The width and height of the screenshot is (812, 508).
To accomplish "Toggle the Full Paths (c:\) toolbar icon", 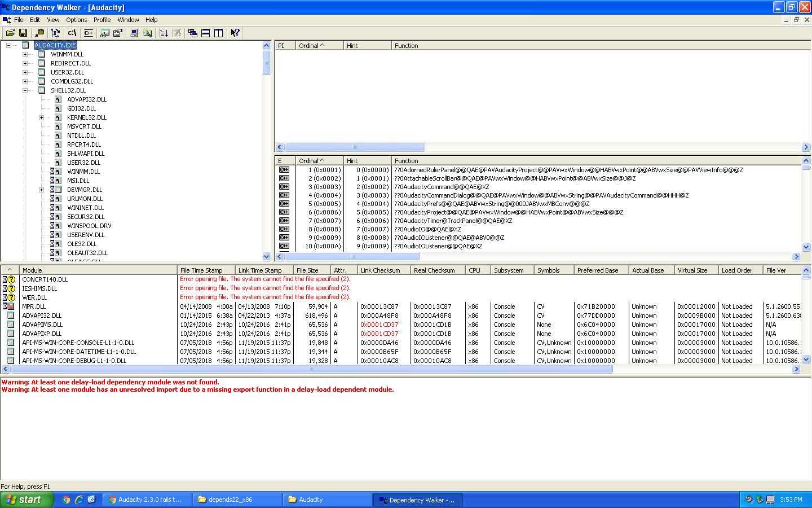I will 72,33.
